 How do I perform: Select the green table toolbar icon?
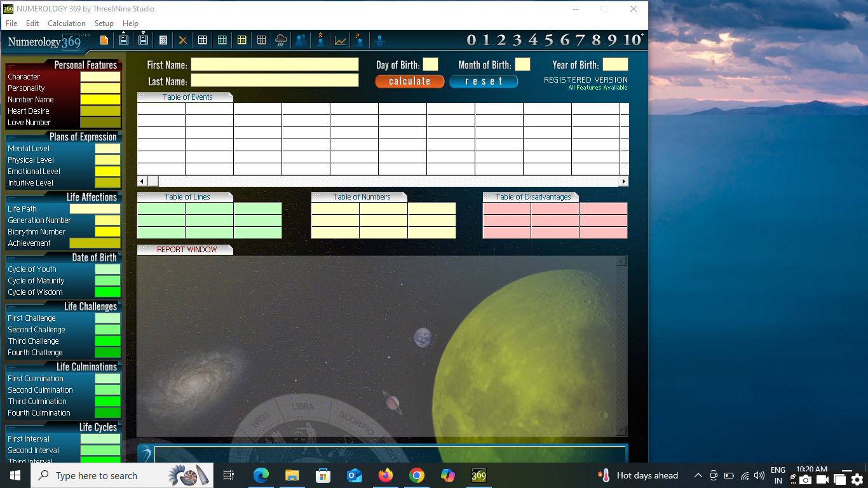[x=222, y=40]
